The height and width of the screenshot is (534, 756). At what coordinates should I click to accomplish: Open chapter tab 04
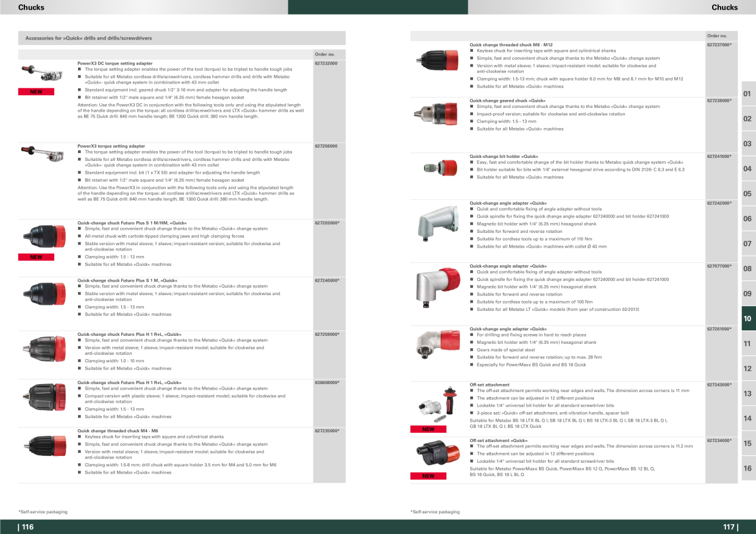pos(748,169)
